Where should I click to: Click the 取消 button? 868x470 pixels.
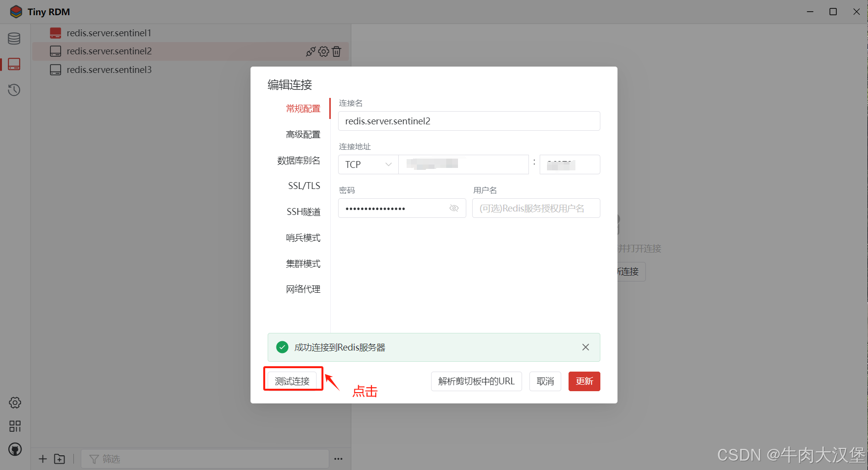(x=546, y=381)
